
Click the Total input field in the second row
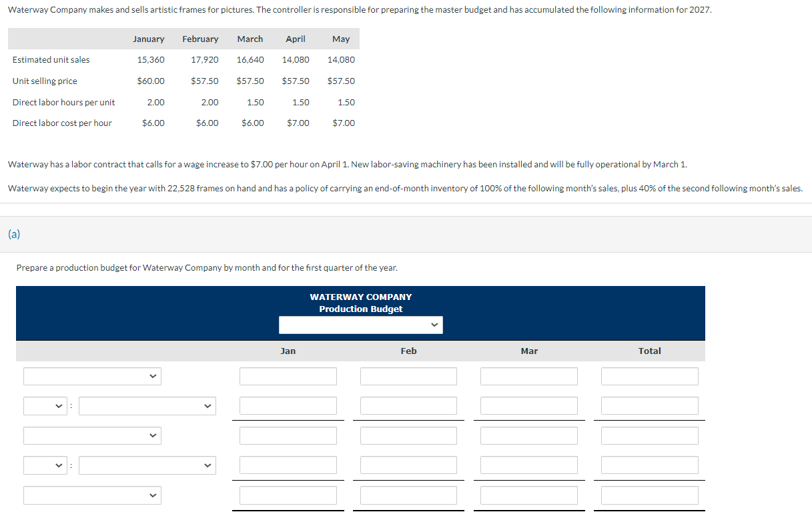[649, 405]
